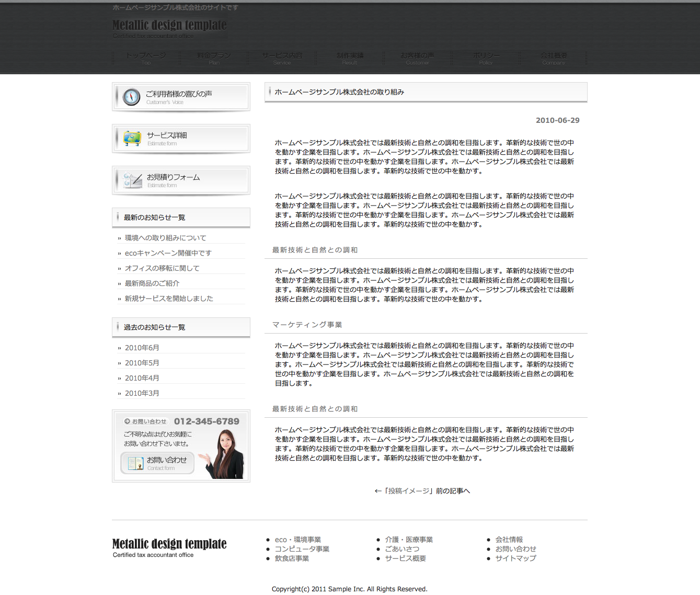Click the compass icon beside Customer's Voice

point(131,97)
